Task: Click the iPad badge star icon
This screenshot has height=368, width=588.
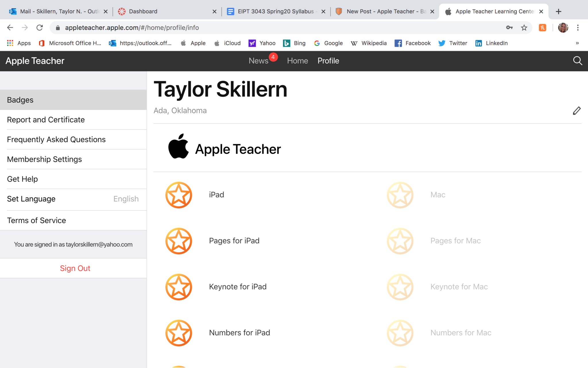Action: (179, 195)
